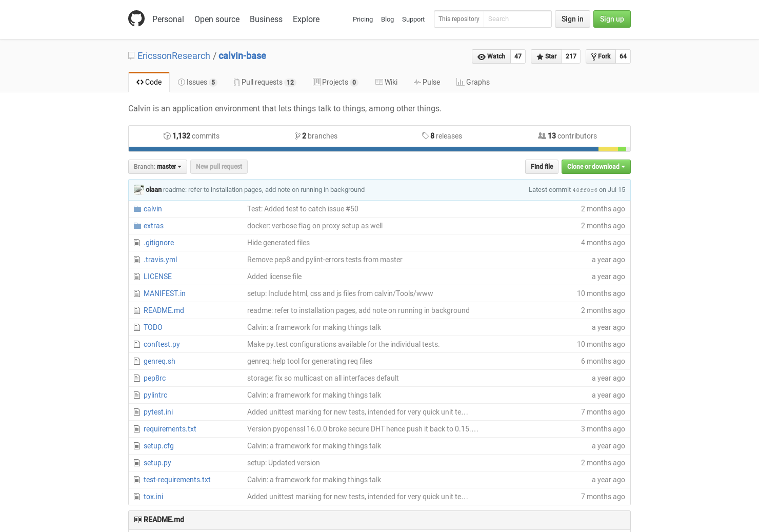Screen dimensions: 759x532
Task: Click the file icon next to setup.py
Action: point(137,463)
